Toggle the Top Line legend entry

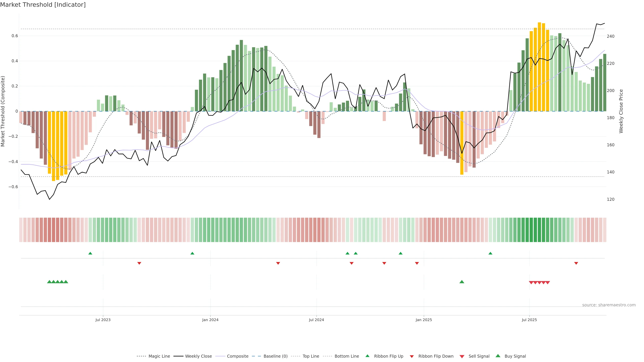311,356
